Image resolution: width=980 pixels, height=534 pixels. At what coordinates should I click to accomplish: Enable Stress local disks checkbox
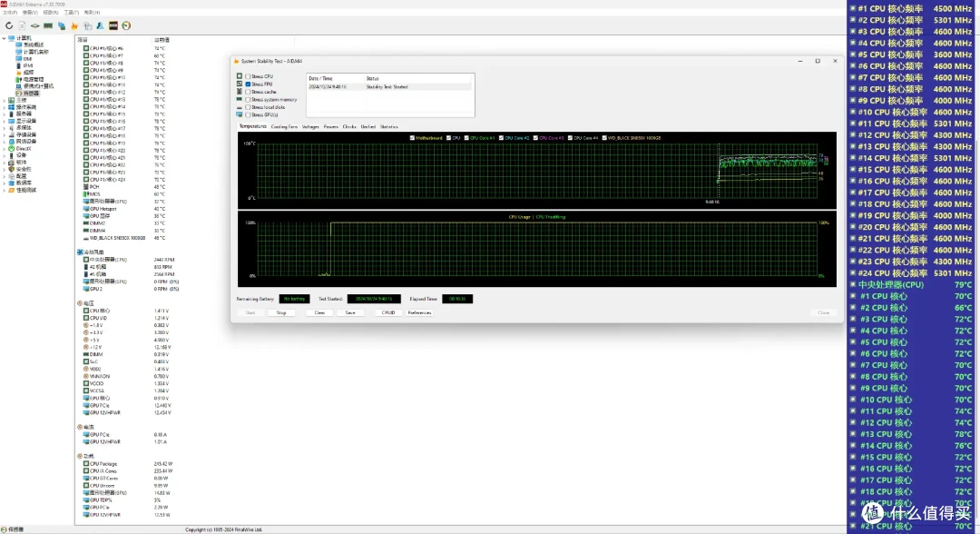pos(248,107)
